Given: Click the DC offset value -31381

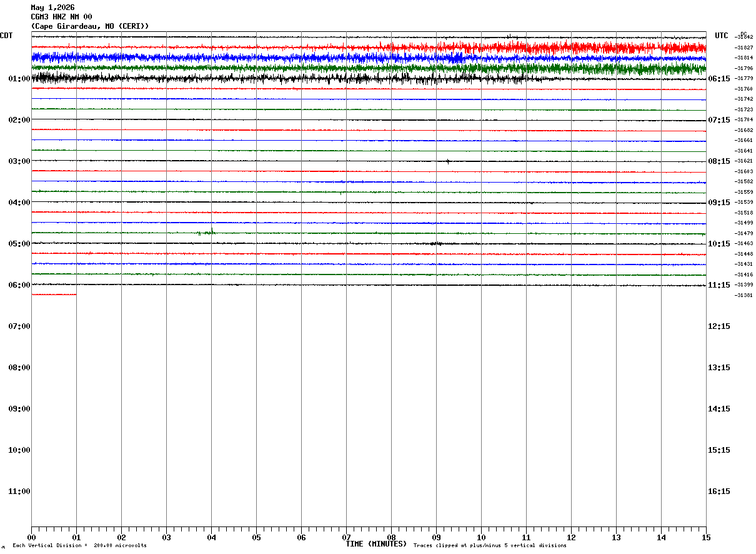Looking at the screenshot, I should point(744,295).
